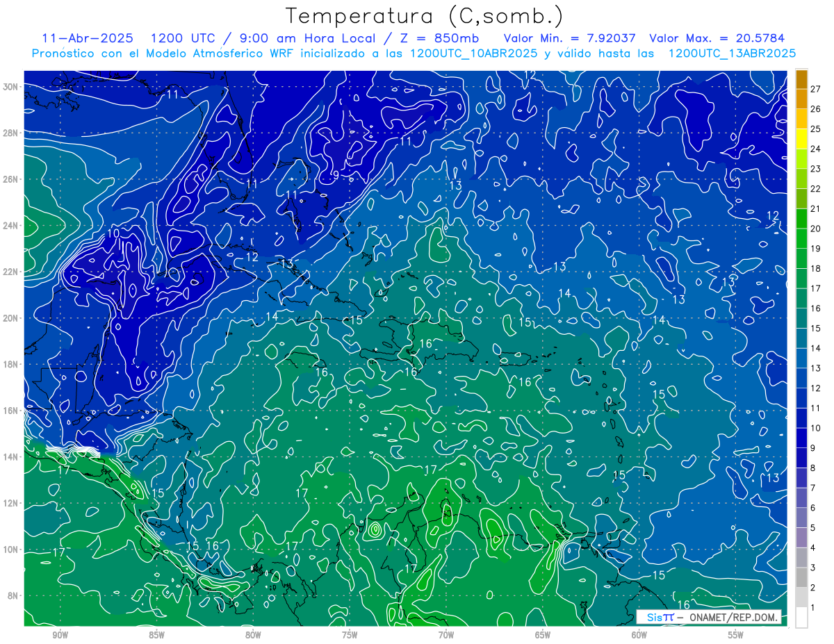Click the color-bar label 27
834x644 pixels.
pos(816,89)
